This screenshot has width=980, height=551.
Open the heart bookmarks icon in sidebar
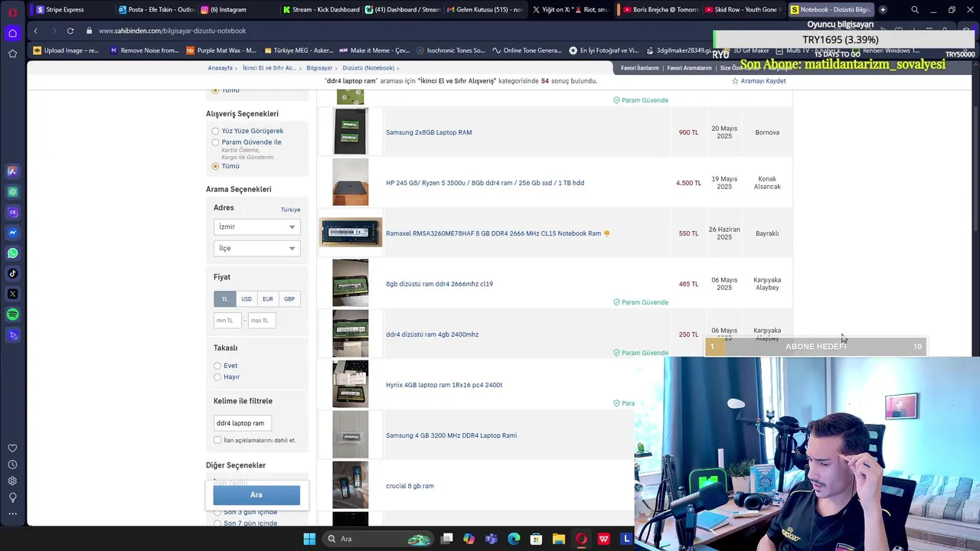(12, 448)
